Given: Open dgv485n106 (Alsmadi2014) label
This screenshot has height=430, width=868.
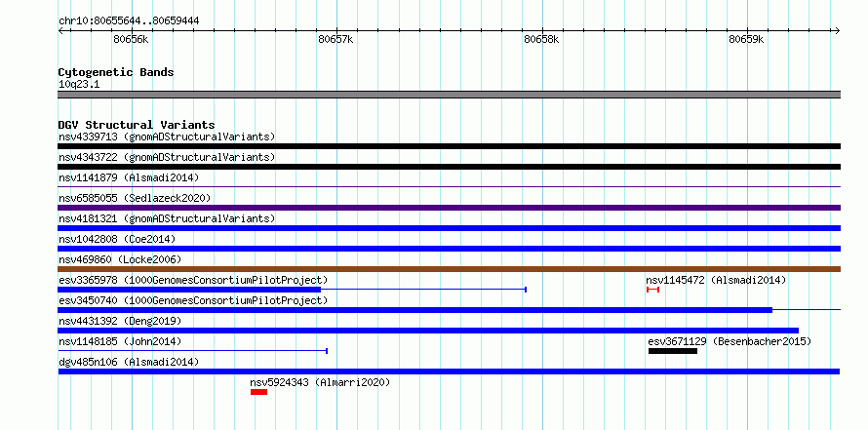Looking at the screenshot, I should (x=129, y=362).
